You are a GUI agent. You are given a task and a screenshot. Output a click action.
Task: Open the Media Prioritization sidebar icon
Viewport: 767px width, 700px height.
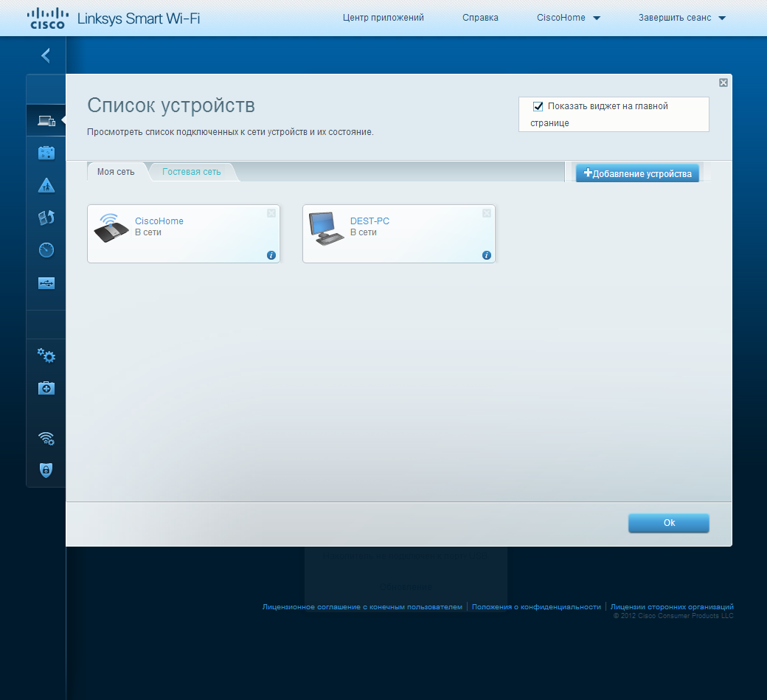click(x=46, y=218)
